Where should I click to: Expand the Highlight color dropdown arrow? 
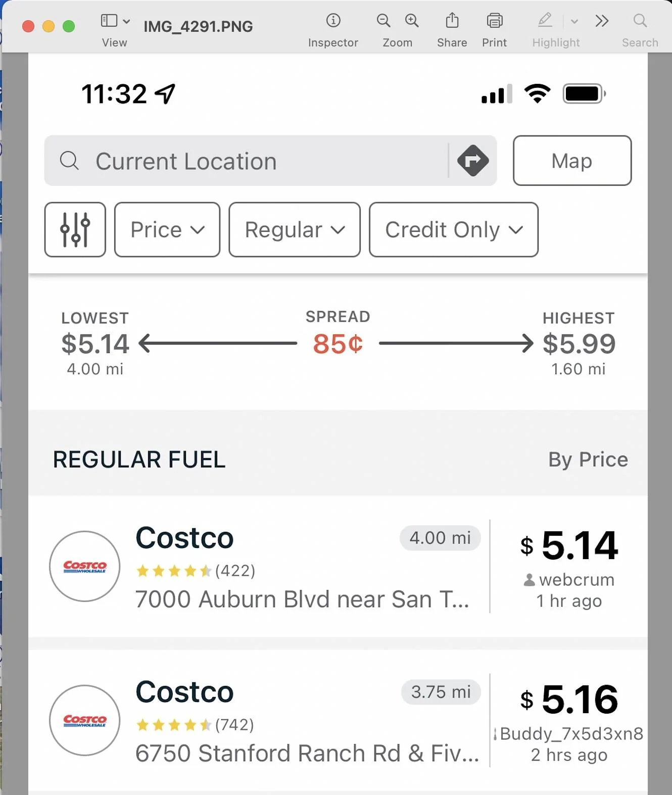pos(574,22)
